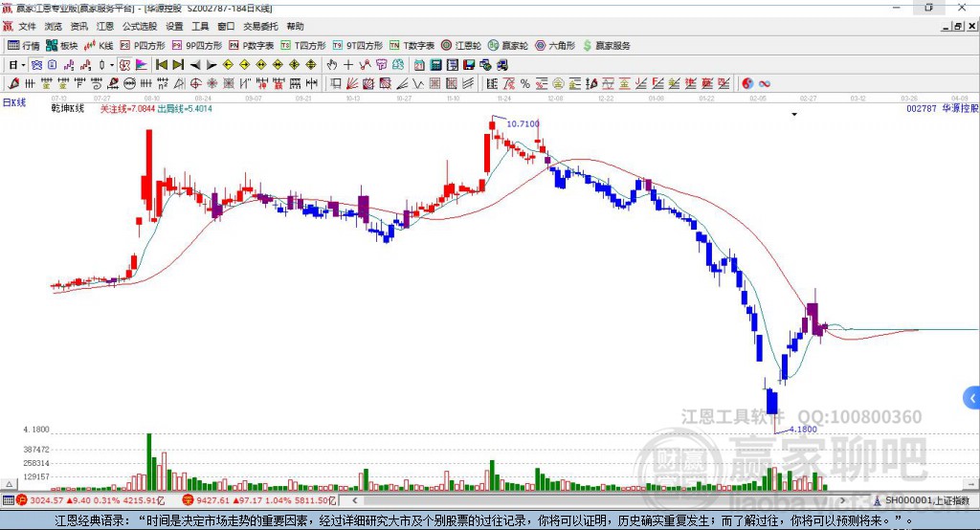This screenshot has height=530, width=980.
Task: Click the 板块 toolbar button
Action: click(62, 46)
